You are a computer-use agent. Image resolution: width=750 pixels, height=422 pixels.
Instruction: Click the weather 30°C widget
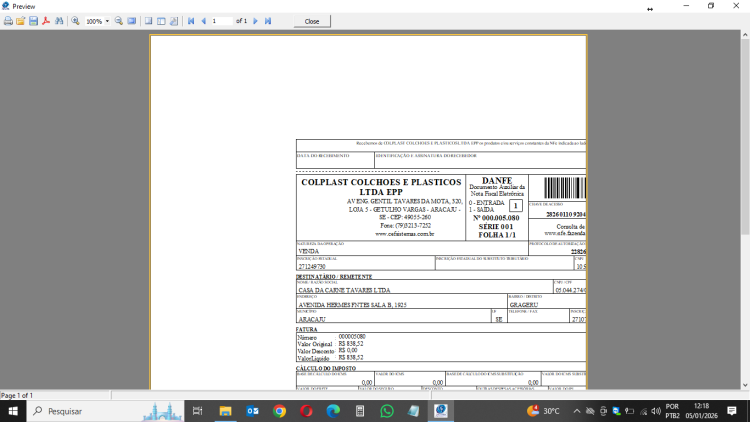pyautogui.click(x=543, y=411)
